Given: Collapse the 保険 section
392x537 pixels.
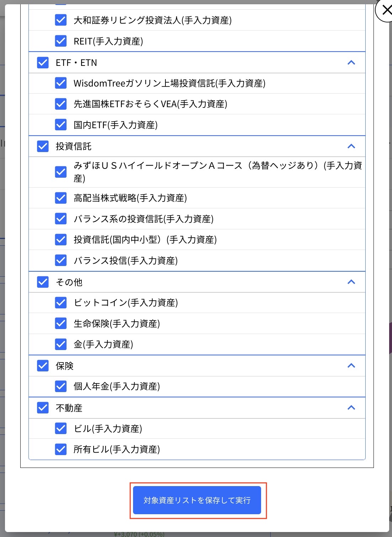Looking at the screenshot, I should click(x=351, y=365).
